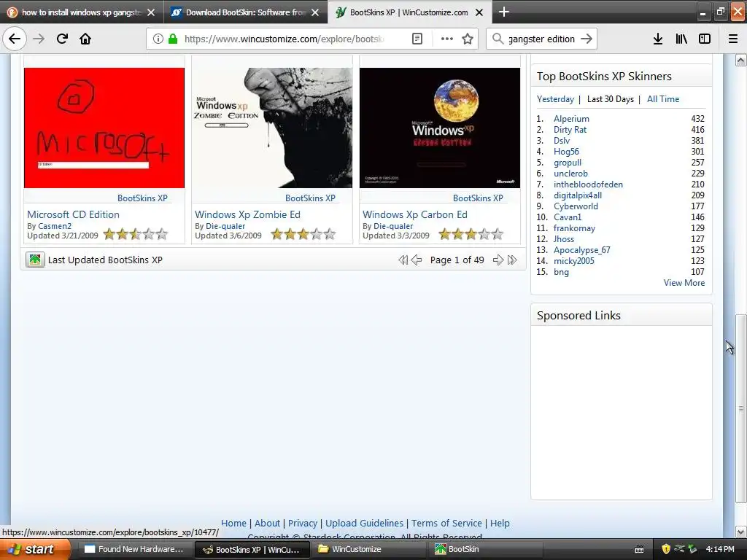747x560 pixels.
Task: Open Apocalypse_67 skinner profile
Action: pyautogui.click(x=581, y=250)
